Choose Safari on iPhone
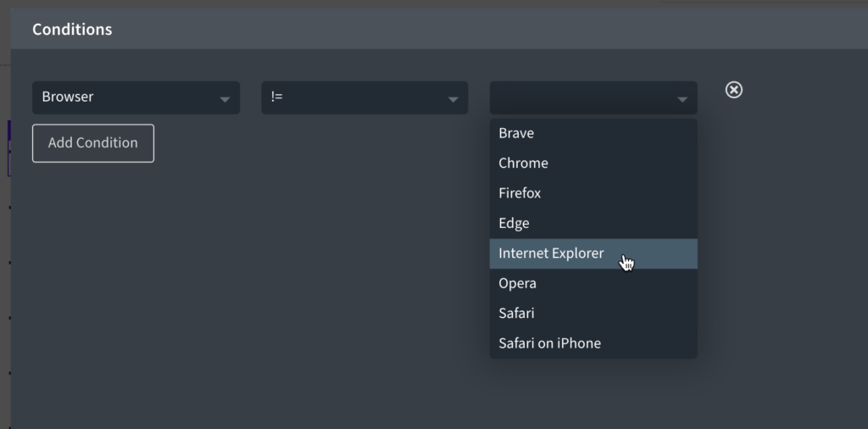The width and height of the screenshot is (868, 429). click(x=593, y=343)
